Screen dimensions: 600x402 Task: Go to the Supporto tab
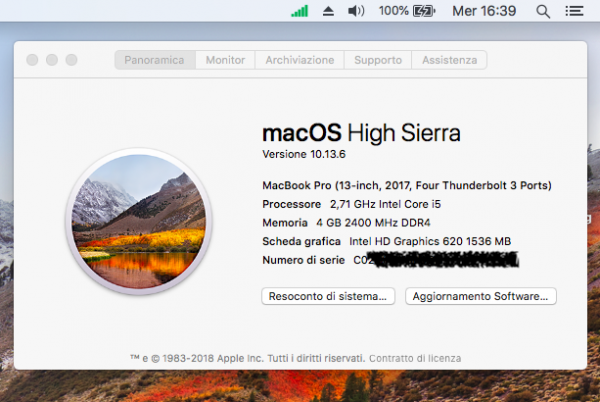tap(378, 60)
